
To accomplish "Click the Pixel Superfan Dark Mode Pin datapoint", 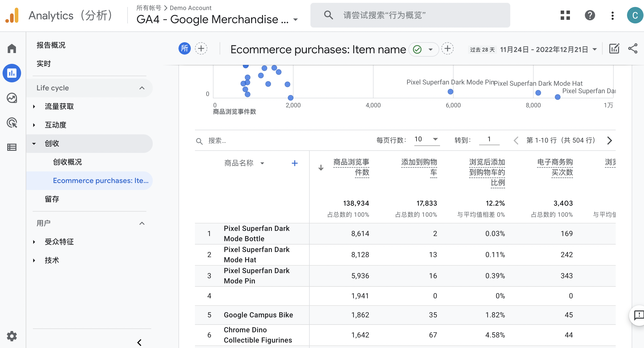I will click(x=450, y=92).
